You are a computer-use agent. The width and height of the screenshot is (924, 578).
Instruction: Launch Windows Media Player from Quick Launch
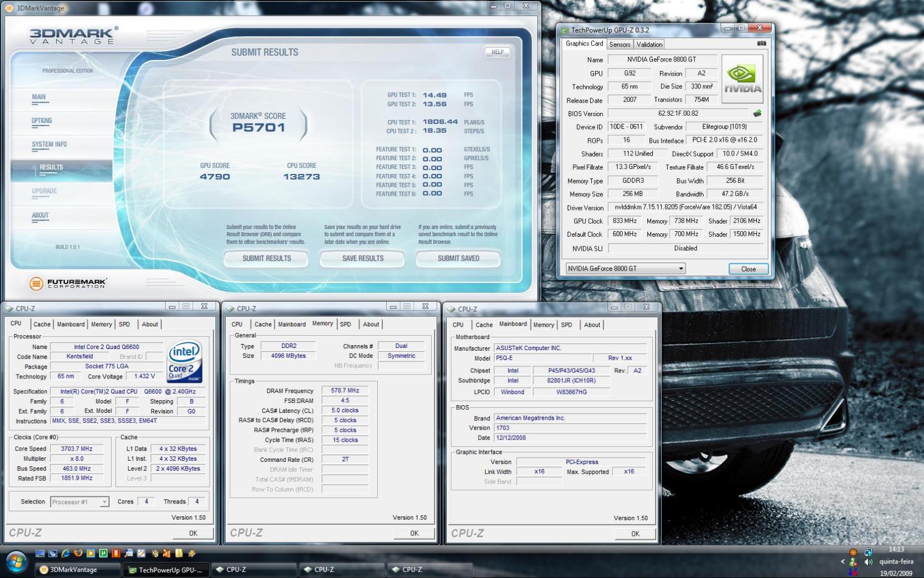[x=91, y=554]
